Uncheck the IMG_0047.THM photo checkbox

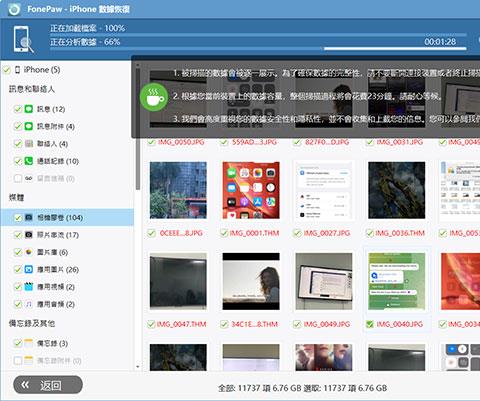(x=151, y=324)
